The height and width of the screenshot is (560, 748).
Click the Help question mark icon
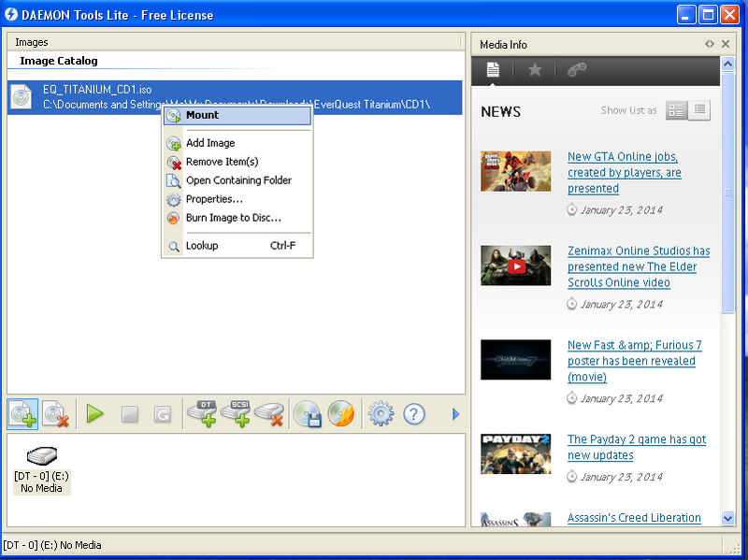click(x=414, y=413)
